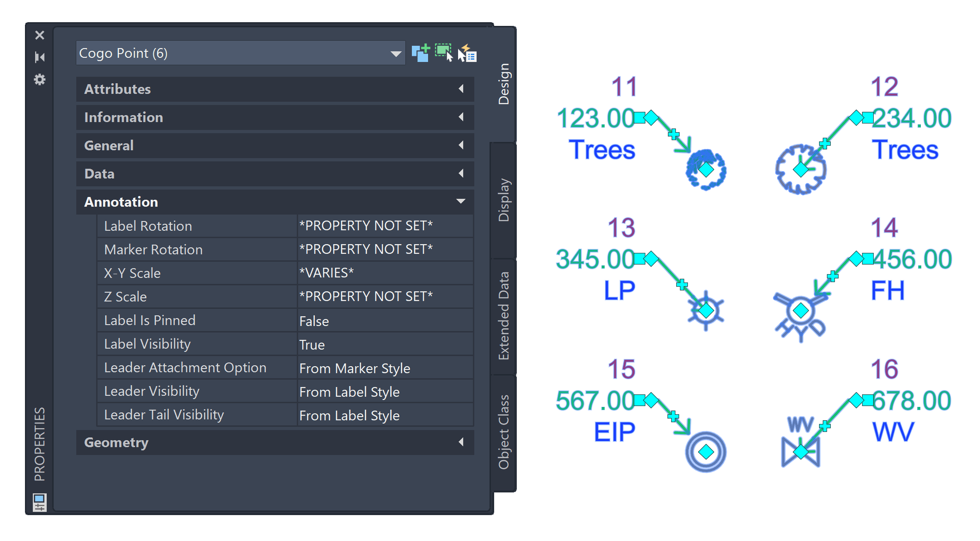The image size is (980, 541).
Task: Open Leader Tail Visibility value list
Action: point(385,415)
